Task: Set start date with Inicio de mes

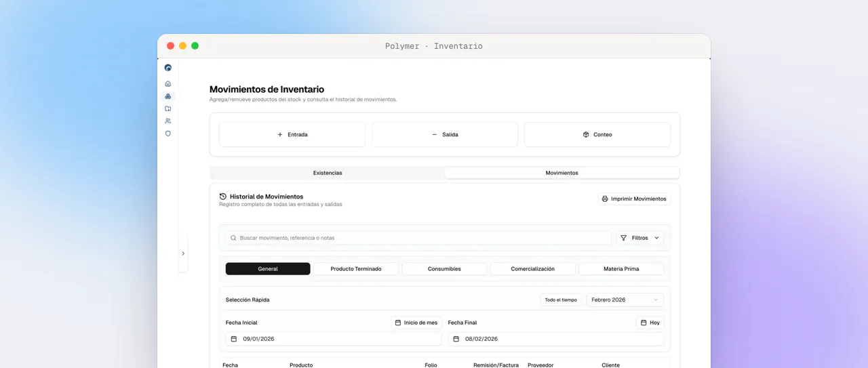Action: [416, 323]
